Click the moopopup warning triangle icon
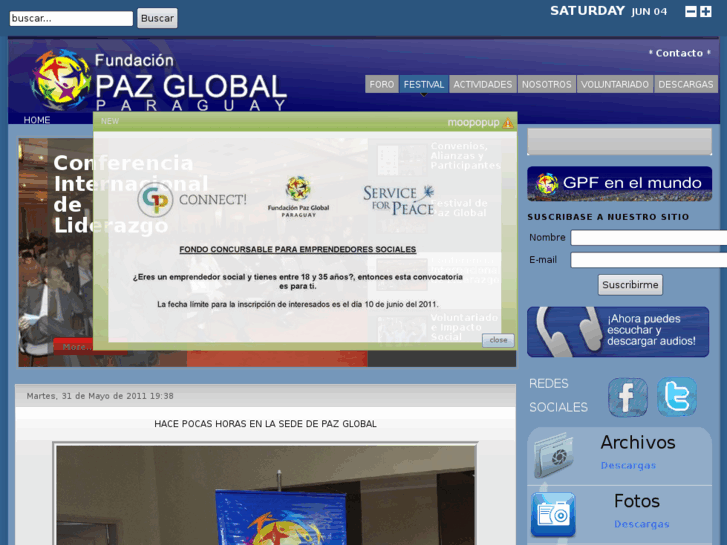 (x=508, y=122)
